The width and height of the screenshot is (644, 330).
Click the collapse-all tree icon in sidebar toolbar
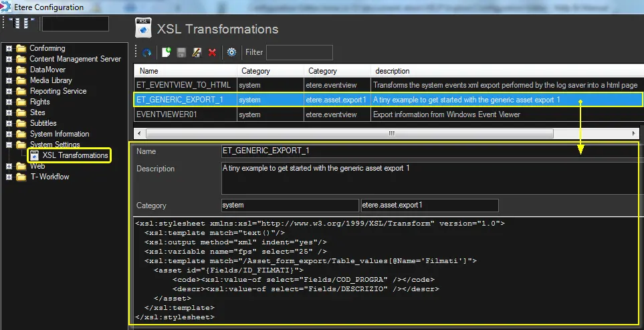coord(28,23)
